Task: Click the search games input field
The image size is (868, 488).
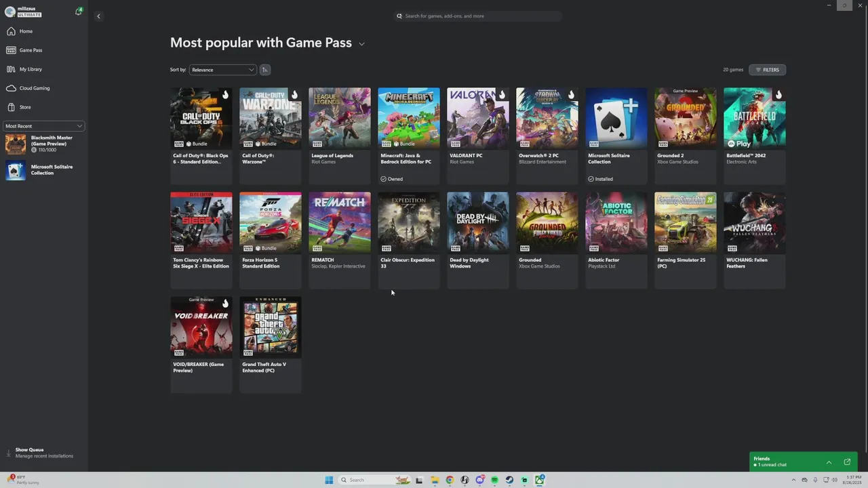Action: pos(478,16)
